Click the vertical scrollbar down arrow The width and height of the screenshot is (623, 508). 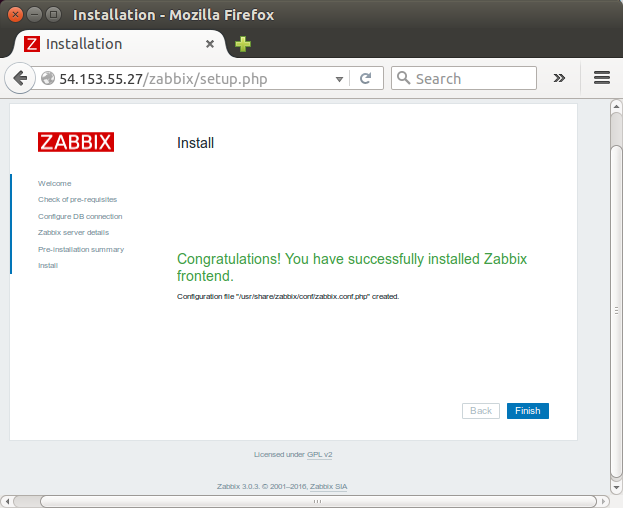616,487
